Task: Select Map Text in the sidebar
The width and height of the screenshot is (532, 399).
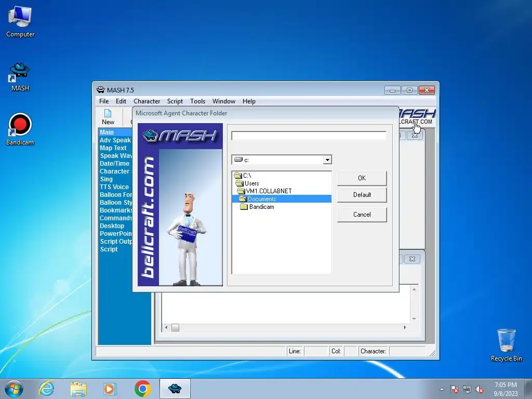Action: 113,148
